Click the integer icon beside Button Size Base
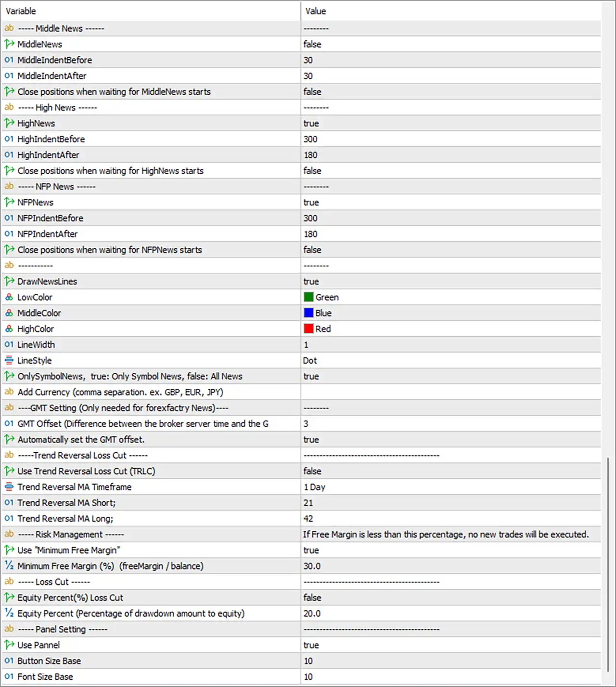616x687 pixels. tap(9, 661)
